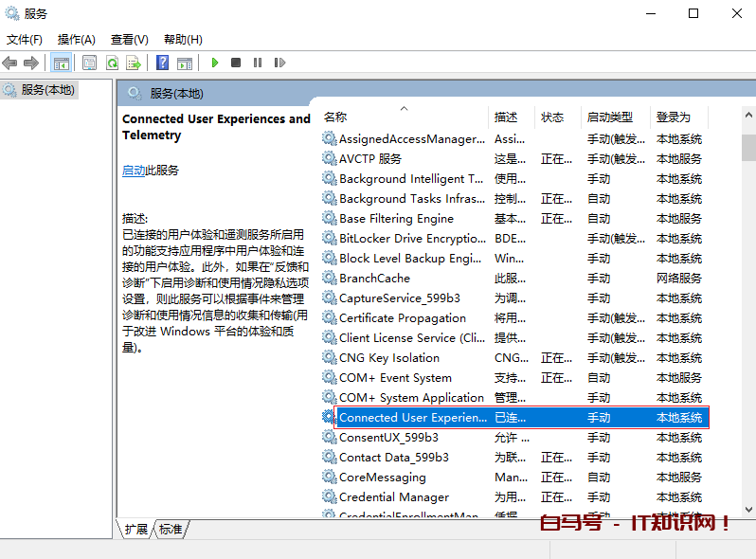
Task: Click the vertical scrollbar thumb
Action: pos(748,148)
